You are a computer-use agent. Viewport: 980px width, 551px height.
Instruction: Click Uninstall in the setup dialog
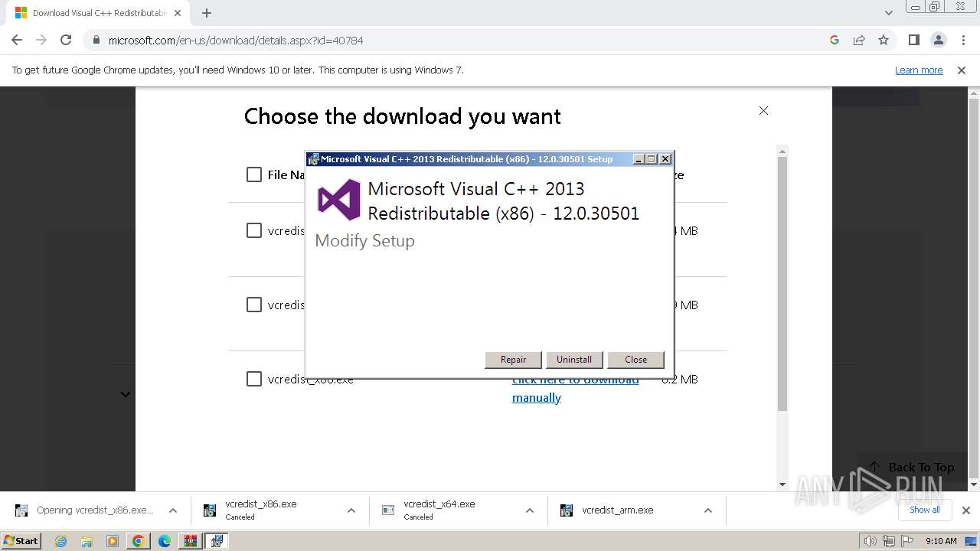pos(574,360)
